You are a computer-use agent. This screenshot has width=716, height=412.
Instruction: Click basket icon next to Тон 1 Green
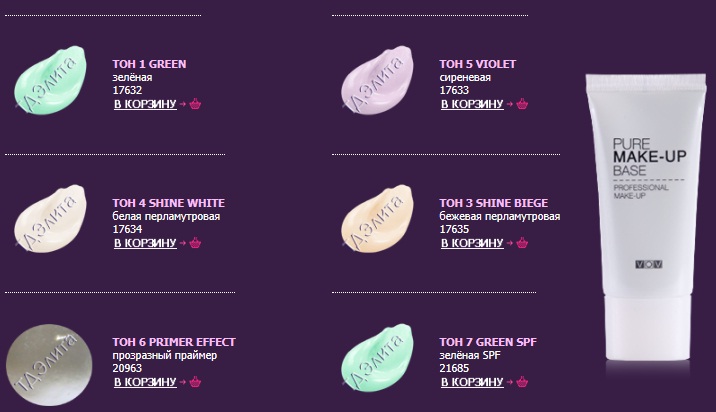pos(194,103)
